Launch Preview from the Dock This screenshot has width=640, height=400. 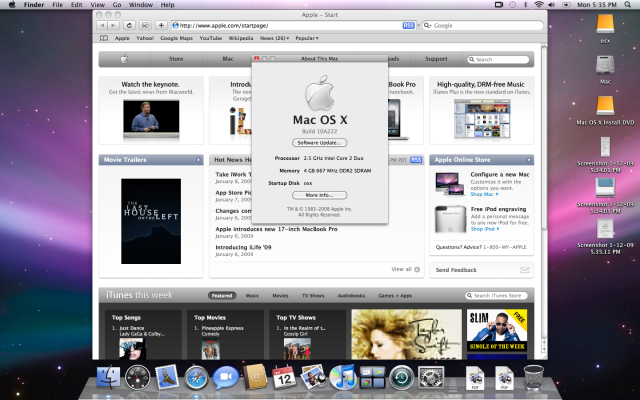coord(313,377)
